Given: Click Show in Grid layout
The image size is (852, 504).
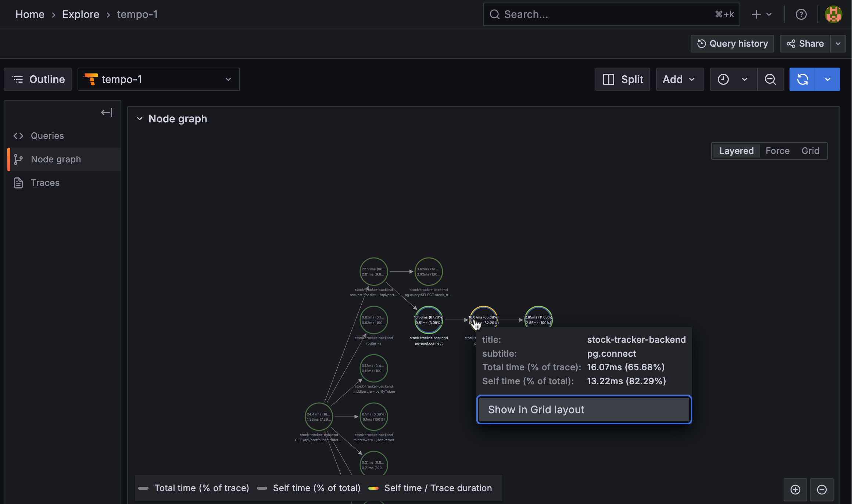Looking at the screenshot, I should pos(584,410).
